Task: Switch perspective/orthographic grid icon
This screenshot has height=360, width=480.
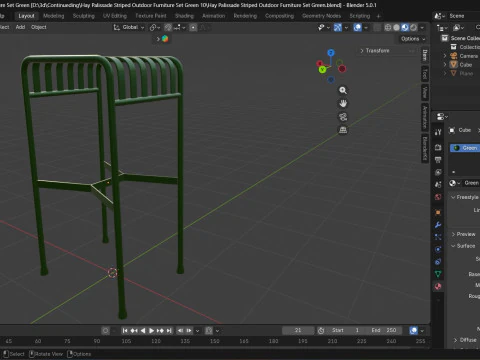Action: [x=343, y=130]
